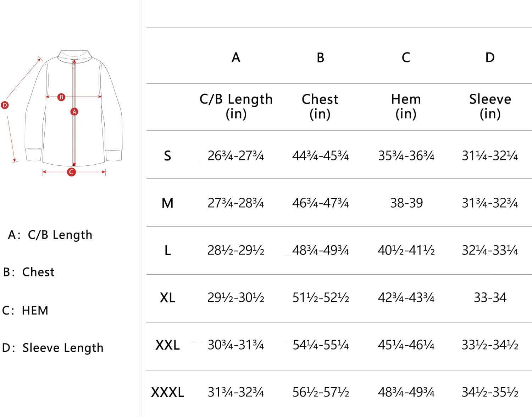The width and height of the screenshot is (532, 417).
Task: Click the 33-34 sleeve value
Action: 490,297
